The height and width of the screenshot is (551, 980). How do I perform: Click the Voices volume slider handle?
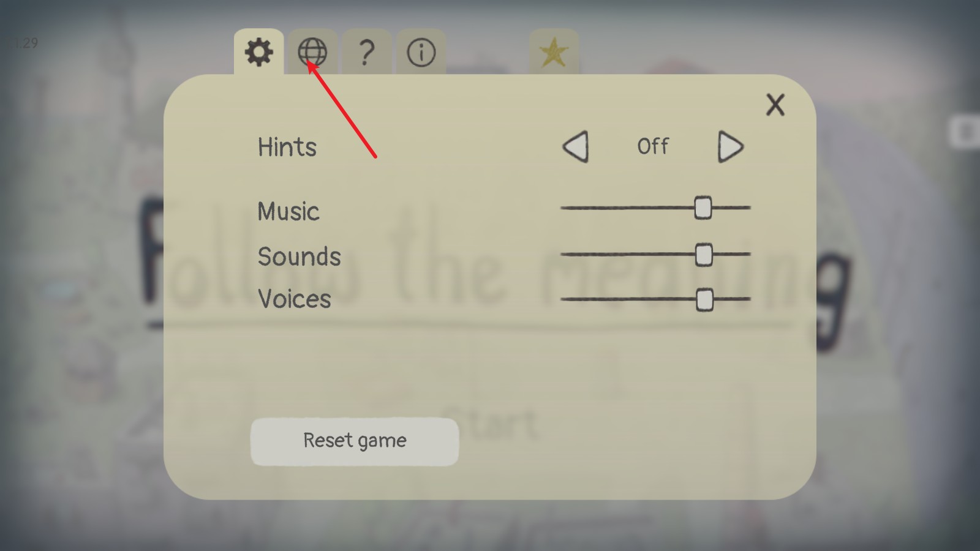click(705, 300)
